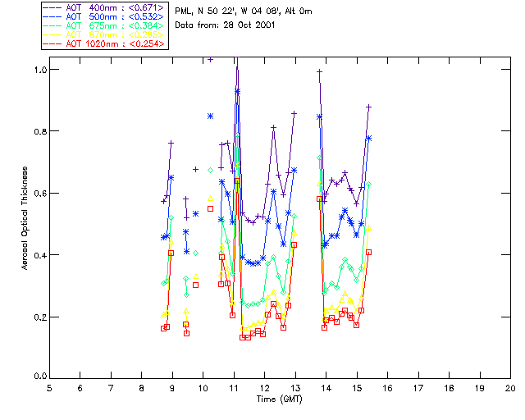Click the AOT 1020nm legend entry
525x420 pixels.
(x=104, y=43)
